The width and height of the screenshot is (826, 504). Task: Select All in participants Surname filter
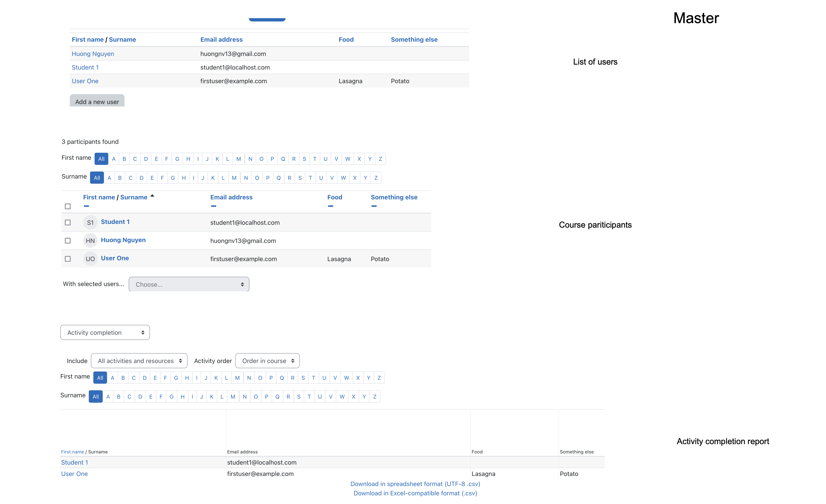coord(97,178)
